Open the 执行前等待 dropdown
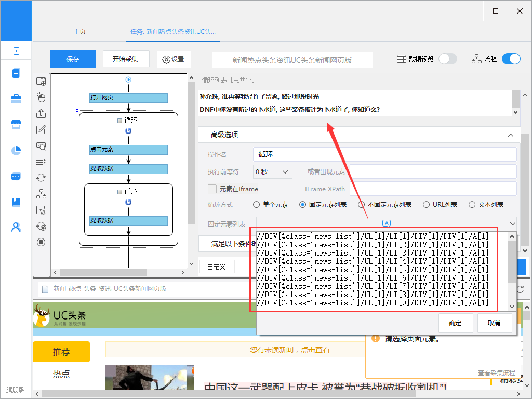The image size is (532, 399). click(272, 171)
